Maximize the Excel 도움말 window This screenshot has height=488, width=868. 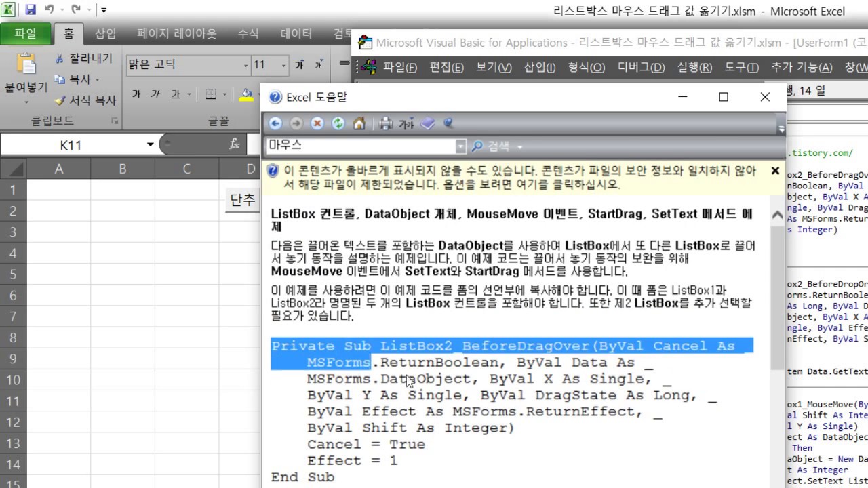(x=724, y=97)
